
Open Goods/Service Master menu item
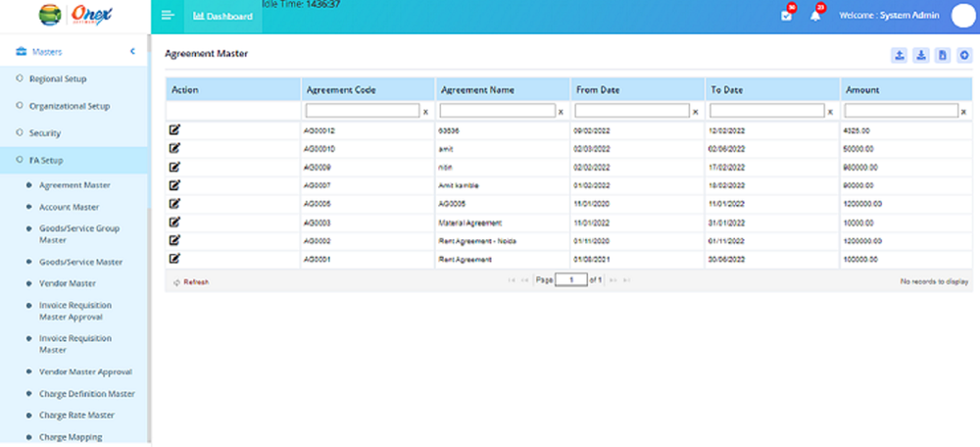click(80, 262)
